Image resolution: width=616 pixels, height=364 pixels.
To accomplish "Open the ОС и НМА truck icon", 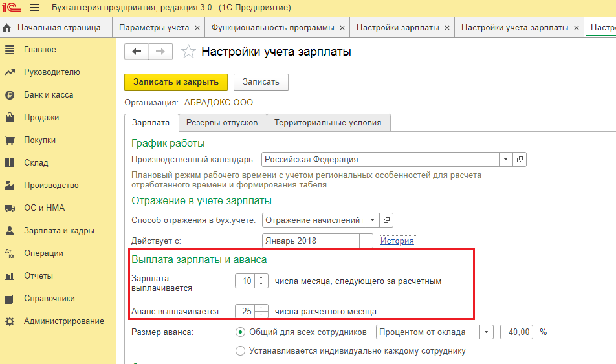I will pyautogui.click(x=10, y=208).
